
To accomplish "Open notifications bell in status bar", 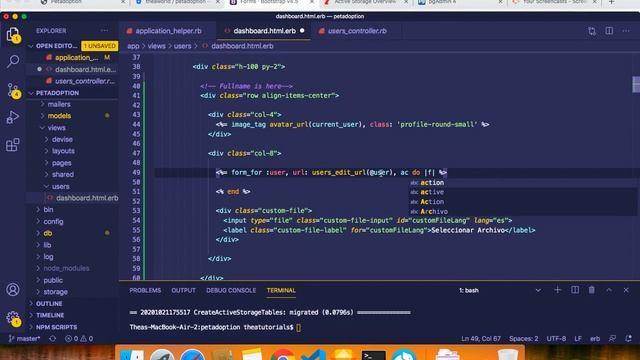I will pos(628,339).
